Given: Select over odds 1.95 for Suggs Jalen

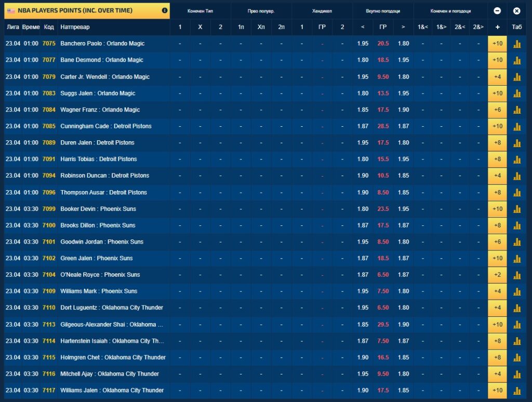Looking at the screenshot, I should tap(403, 93).
